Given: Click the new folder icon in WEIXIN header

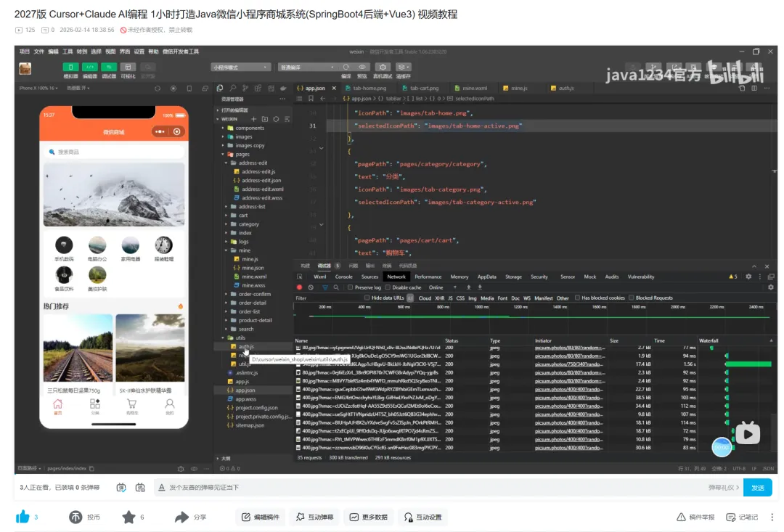Looking at the screenshot, I should [x=264, y=119].
